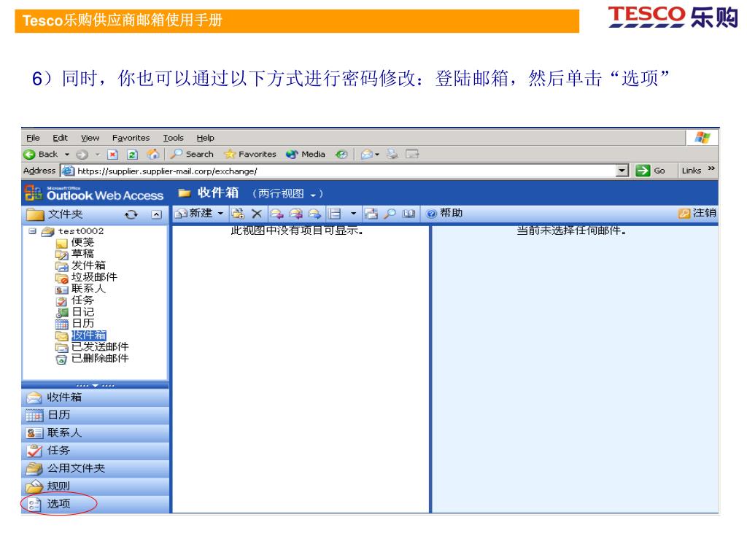Open the Edit menu
Screen dimensions: 747x560
point(60,138)
